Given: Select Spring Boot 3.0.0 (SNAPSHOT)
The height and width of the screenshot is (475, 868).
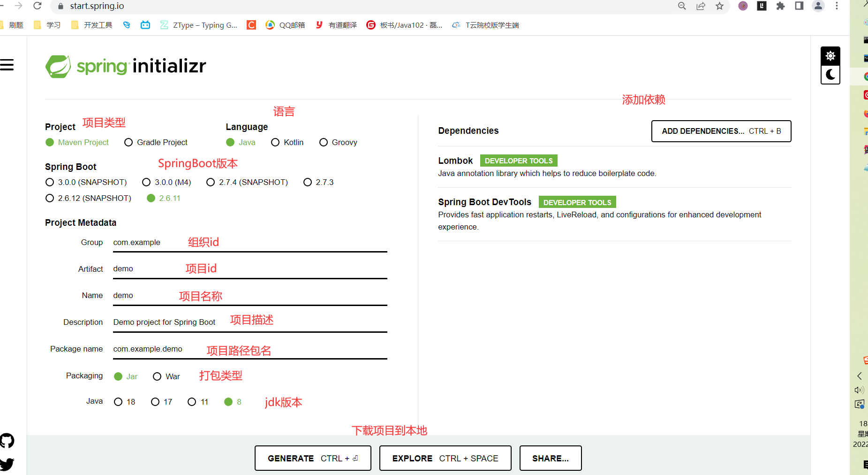Looking at the screenshot, I should click(86, 182).
